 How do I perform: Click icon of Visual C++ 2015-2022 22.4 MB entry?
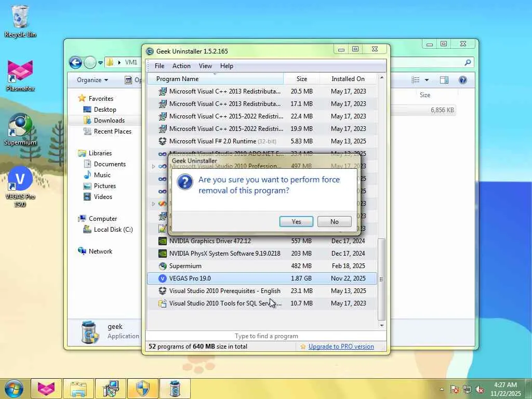163,116
